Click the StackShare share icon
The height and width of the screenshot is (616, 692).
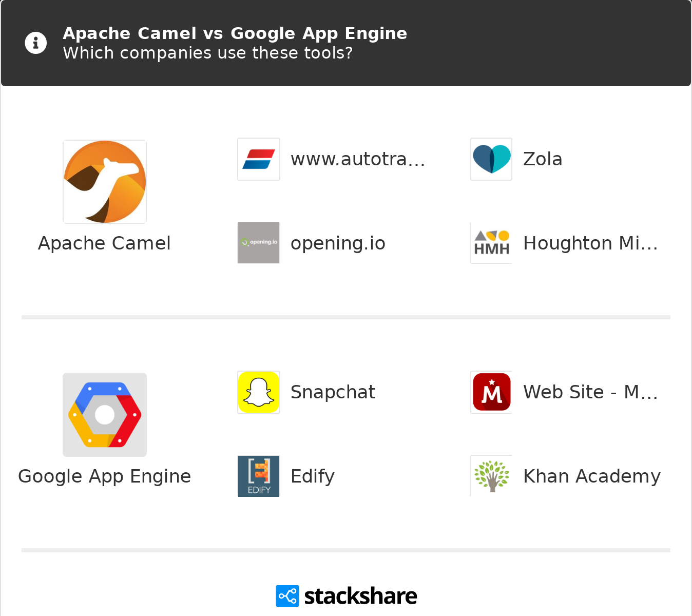[x=287, y=596]
